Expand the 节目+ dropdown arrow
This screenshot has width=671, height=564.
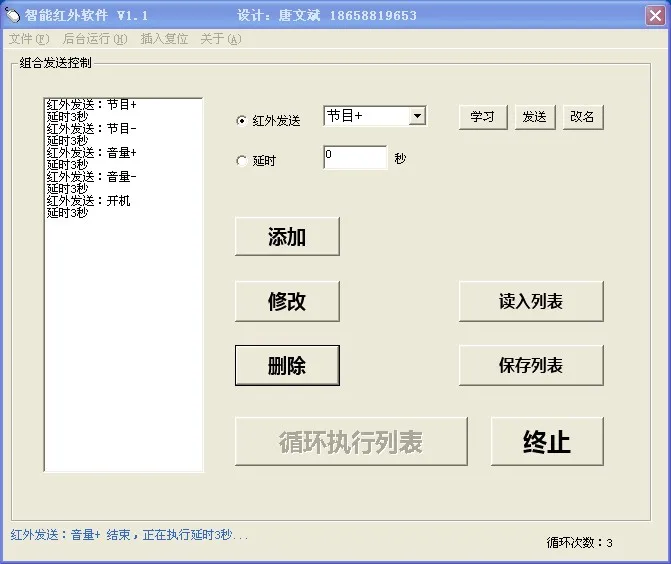coord(417,116)
